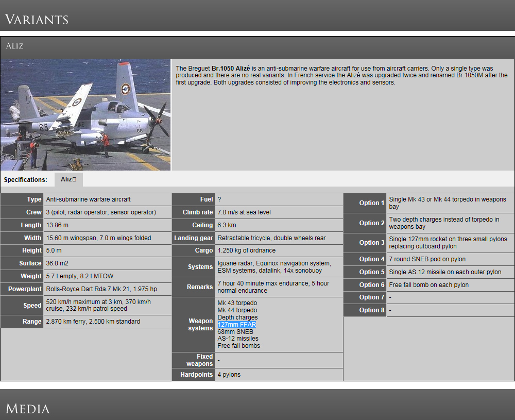The width and height of the screenshot is (515, 420).
Task: Click Option 3 127mm rocket description
Action: 448,243
